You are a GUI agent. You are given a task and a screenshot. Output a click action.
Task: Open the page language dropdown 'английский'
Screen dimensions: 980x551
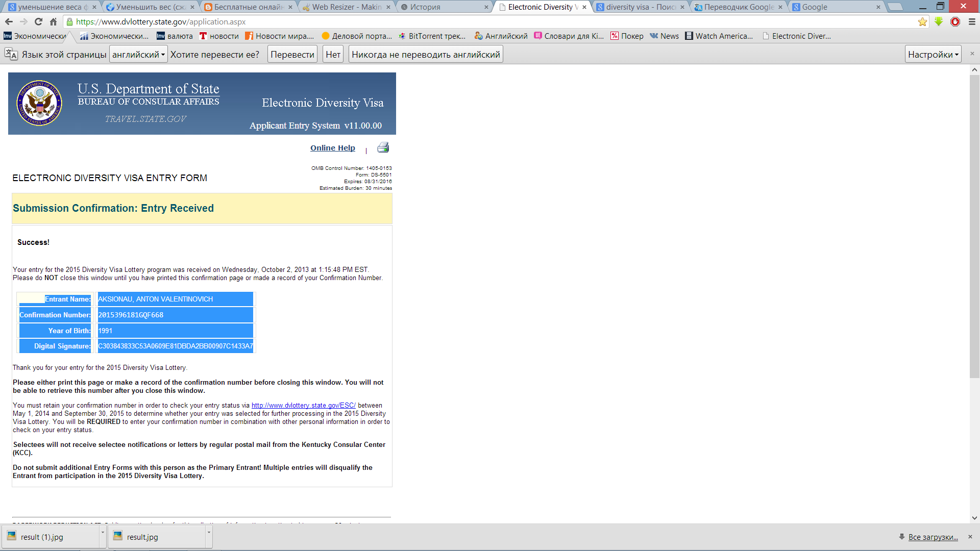click(x=138, y=54)
